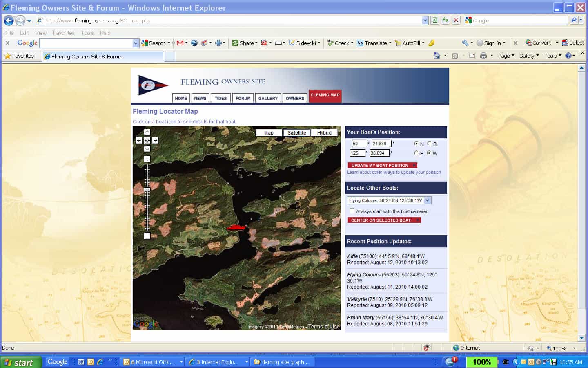Pan the map down with the arrow
588x368 pixels.
tap(147, 148)
